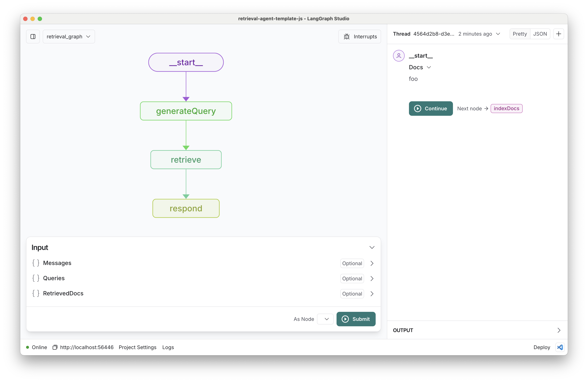Click the Submit button
The width and height of the screenshot is (588, 382).
coord(356,319)
